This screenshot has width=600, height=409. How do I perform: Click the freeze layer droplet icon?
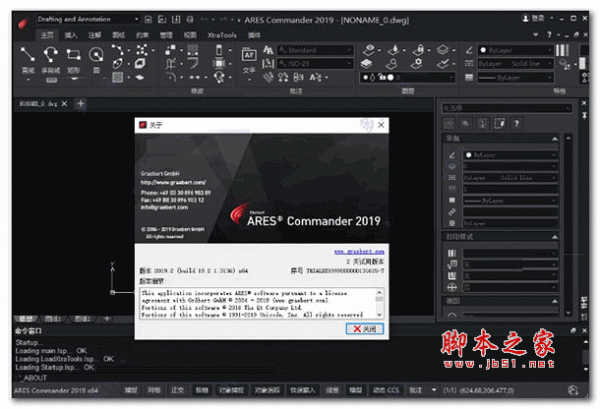(x=393, y=50)
